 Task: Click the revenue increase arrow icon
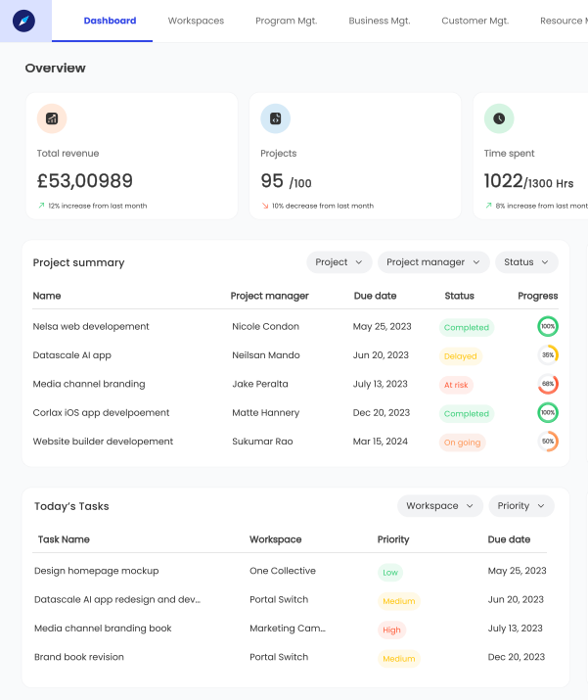click(41, 206)
